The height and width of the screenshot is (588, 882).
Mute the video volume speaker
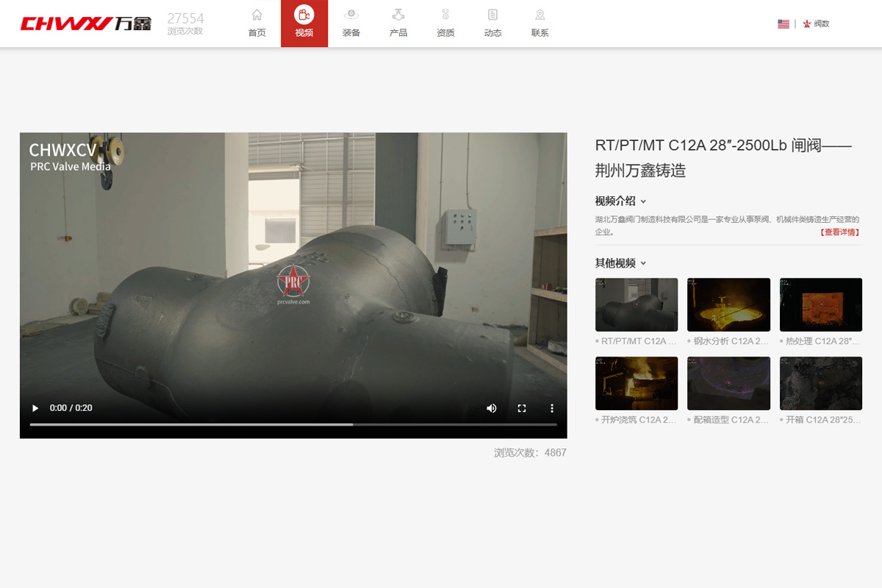492,408
